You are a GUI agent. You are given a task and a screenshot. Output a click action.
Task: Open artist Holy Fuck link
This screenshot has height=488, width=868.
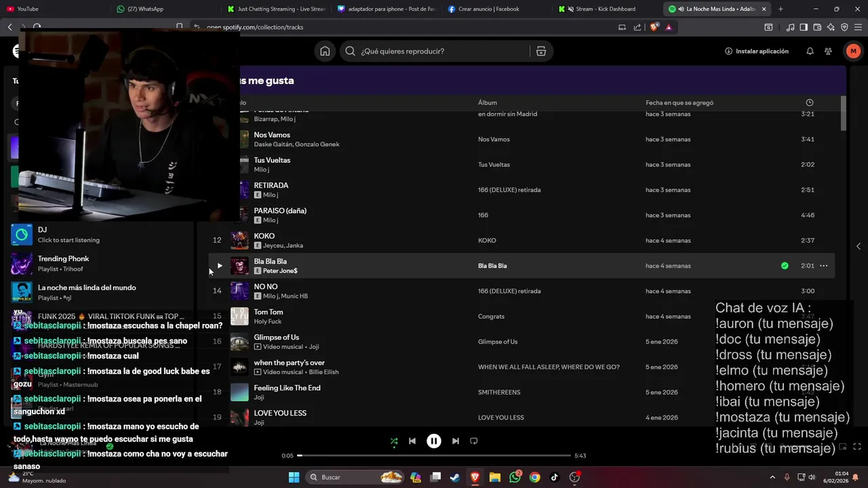[x=269, y=321]
